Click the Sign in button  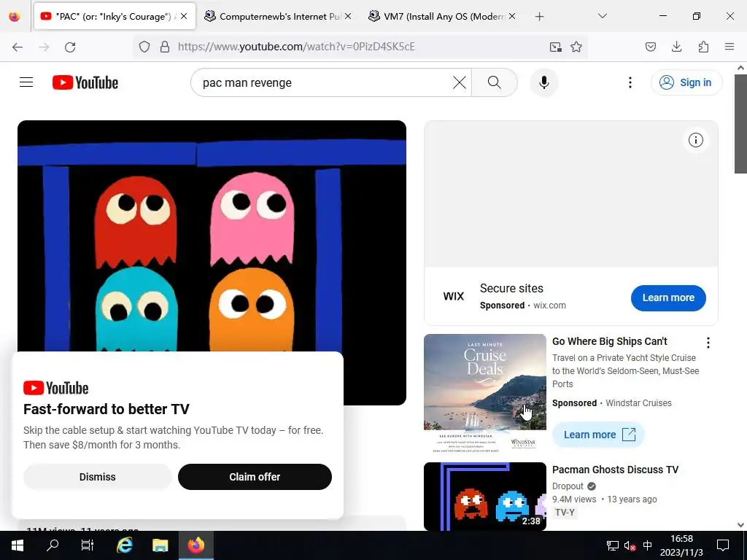(686, 82)
